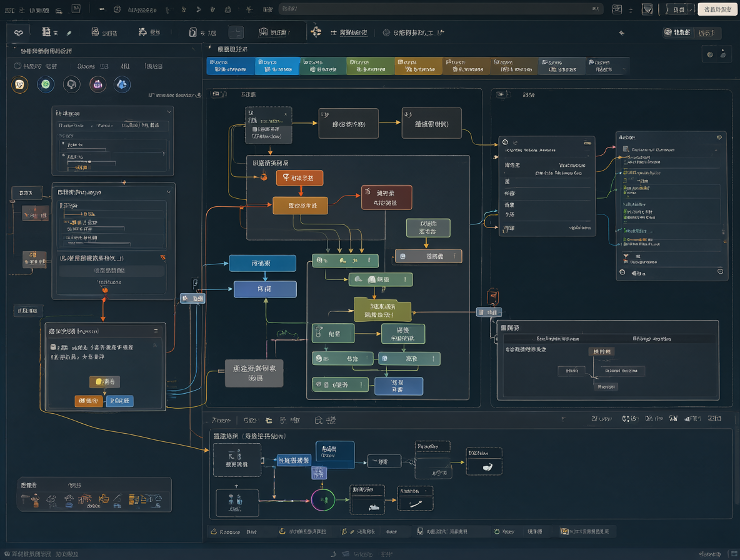Click the purple-pink circular avatar icon

[x=97, y=84]
